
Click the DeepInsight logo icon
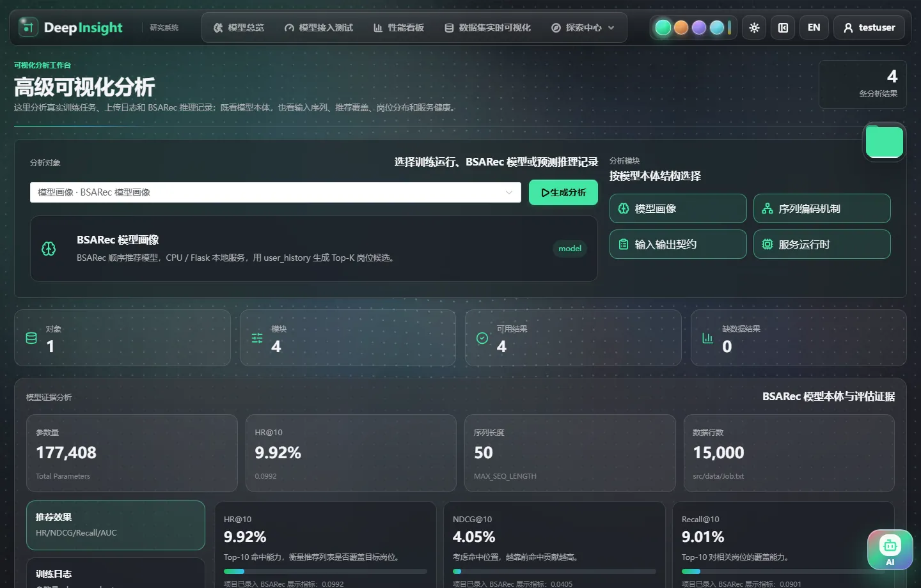pos(28,27)
